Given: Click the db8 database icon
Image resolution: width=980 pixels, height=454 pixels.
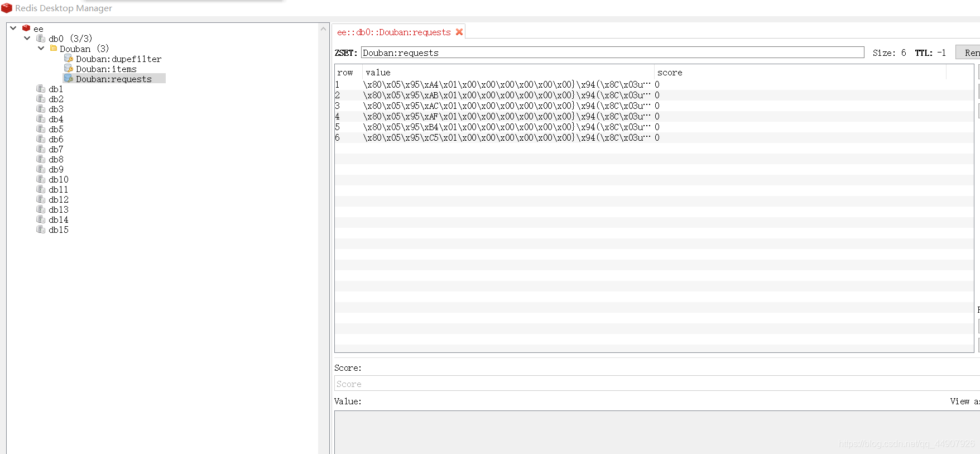Looking at the screenshot, I should (x=41, y=159).
